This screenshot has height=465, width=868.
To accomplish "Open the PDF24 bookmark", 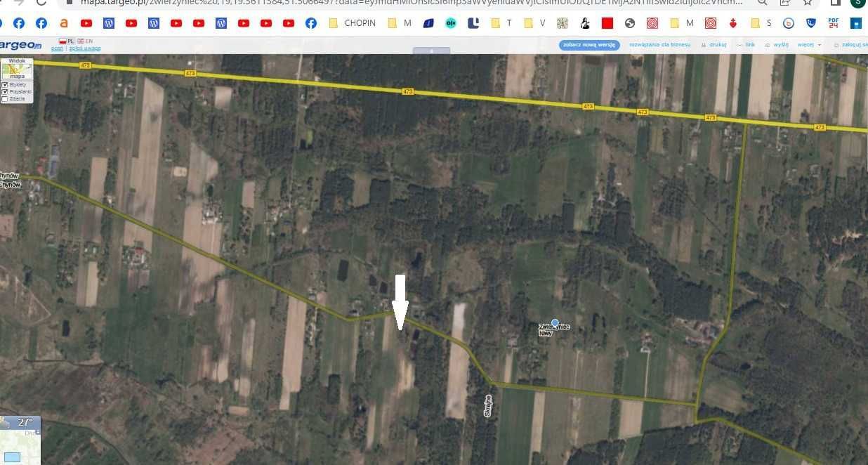I will [x=834, y=23].
